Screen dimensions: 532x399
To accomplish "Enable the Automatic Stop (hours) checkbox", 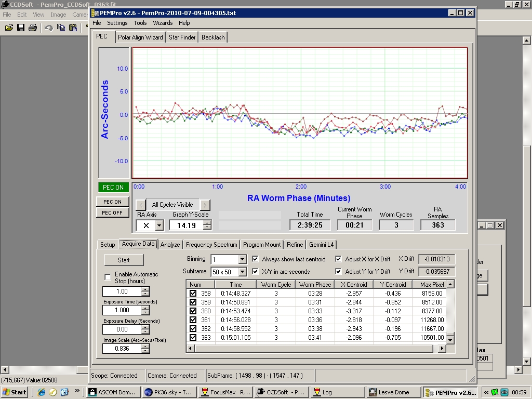I will click(x=108, y=277).
